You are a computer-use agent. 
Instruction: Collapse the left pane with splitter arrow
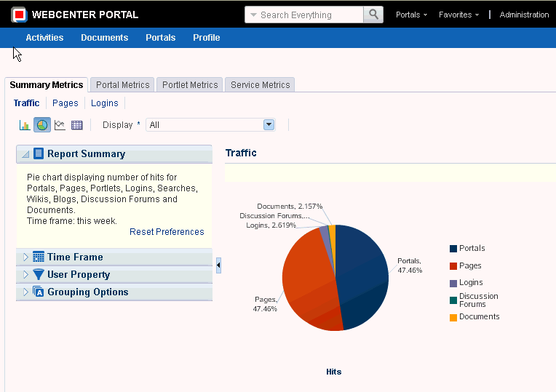218,265
